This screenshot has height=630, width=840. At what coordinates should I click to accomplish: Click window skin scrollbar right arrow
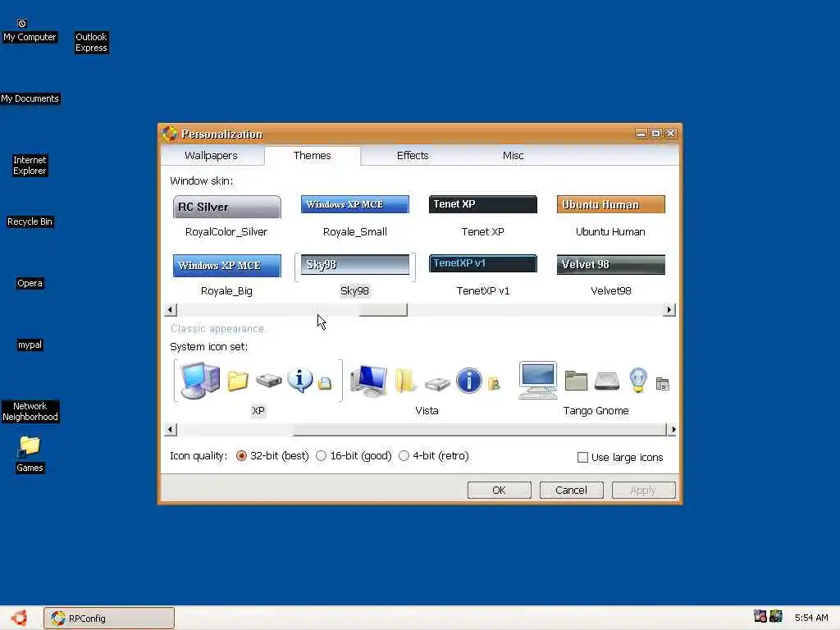click(669, 309)
